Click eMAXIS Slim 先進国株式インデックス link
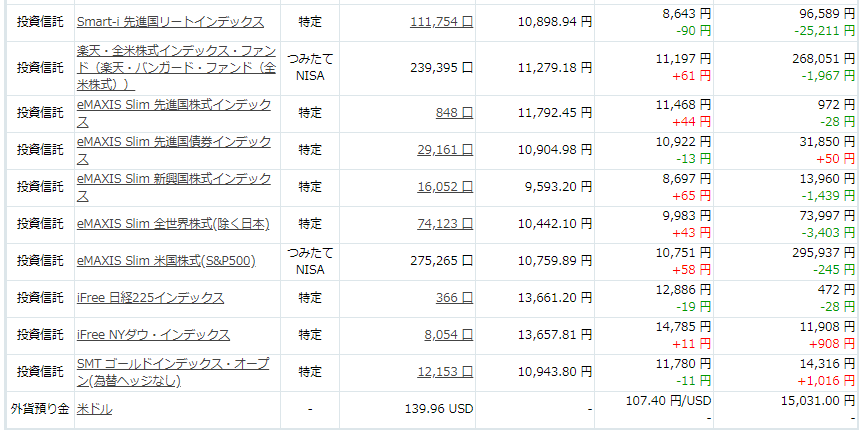867x441 pixels. [x=174, y=113]
